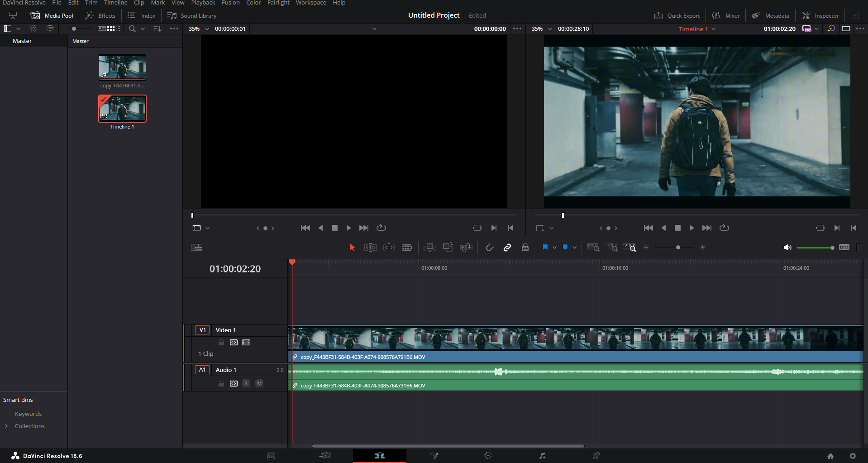Switch to the Fairlight page music icon
The image size is (868, 463).
(542, 456)
